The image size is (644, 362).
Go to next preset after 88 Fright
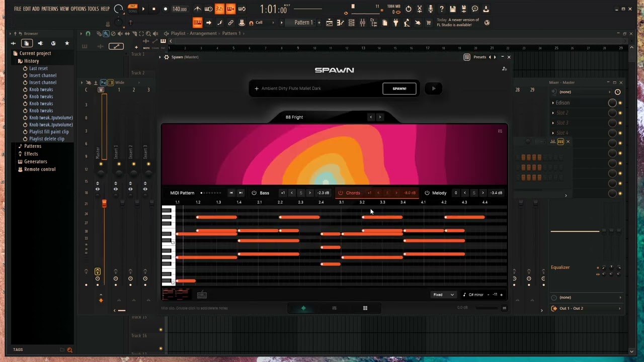point(380,117)
